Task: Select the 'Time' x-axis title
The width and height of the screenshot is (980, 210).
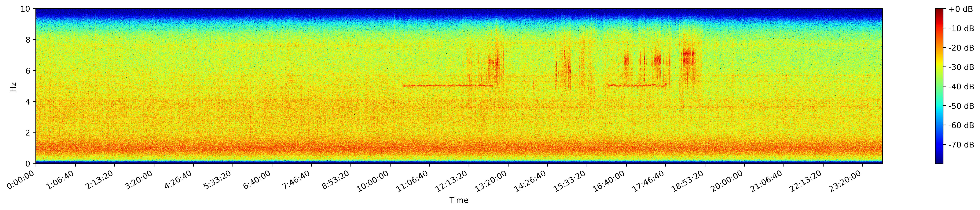Action: coord(459,200)
